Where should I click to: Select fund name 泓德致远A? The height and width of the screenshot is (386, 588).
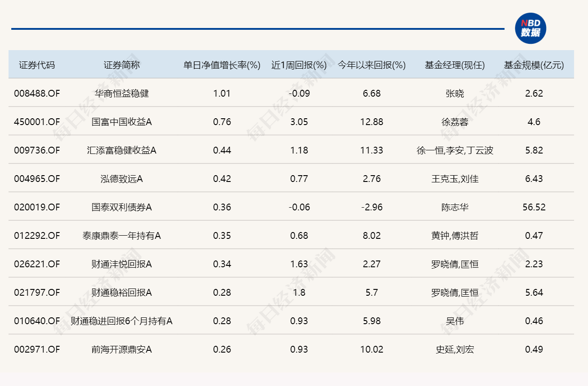click(x=122, y=179)
